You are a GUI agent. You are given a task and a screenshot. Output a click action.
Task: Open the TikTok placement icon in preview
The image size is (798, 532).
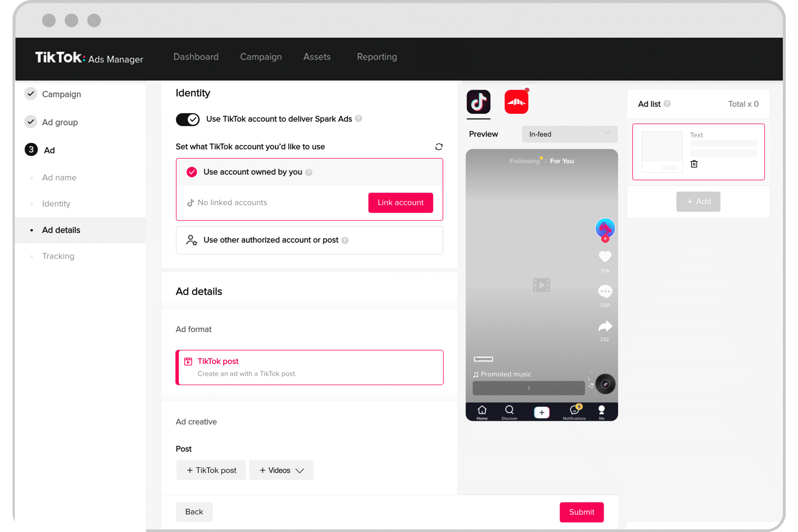pyautogui.click(x=478, y=102)
